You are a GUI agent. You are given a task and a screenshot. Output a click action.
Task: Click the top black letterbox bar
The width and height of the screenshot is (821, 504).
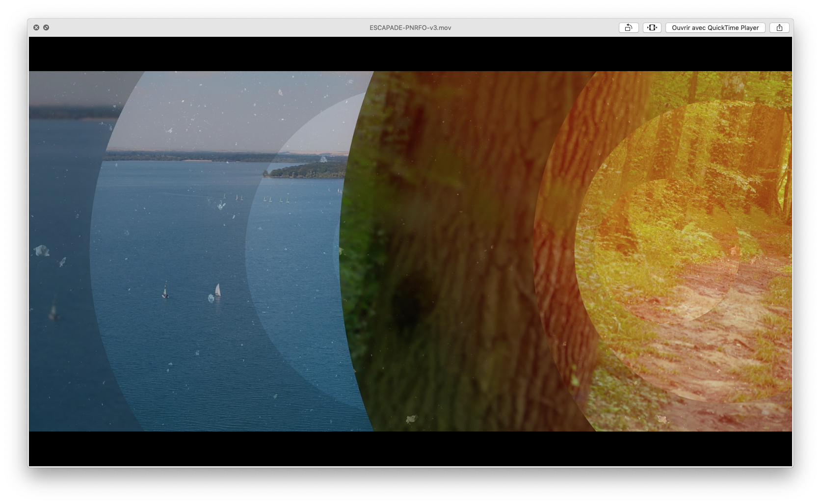pos(410,54)
